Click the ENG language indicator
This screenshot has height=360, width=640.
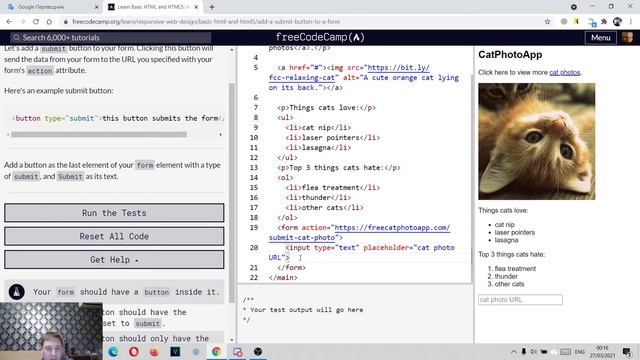(580, 351)
